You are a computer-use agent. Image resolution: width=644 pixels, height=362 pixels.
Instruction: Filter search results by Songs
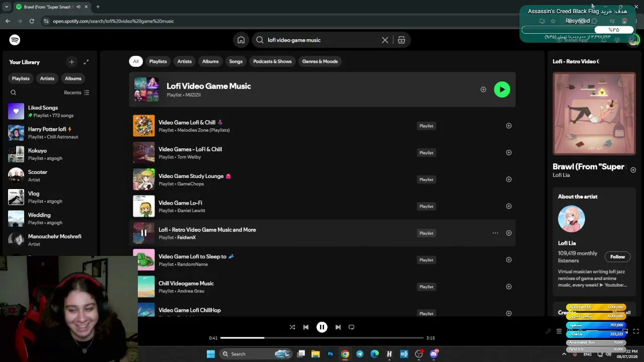click(x=236, y=61)
